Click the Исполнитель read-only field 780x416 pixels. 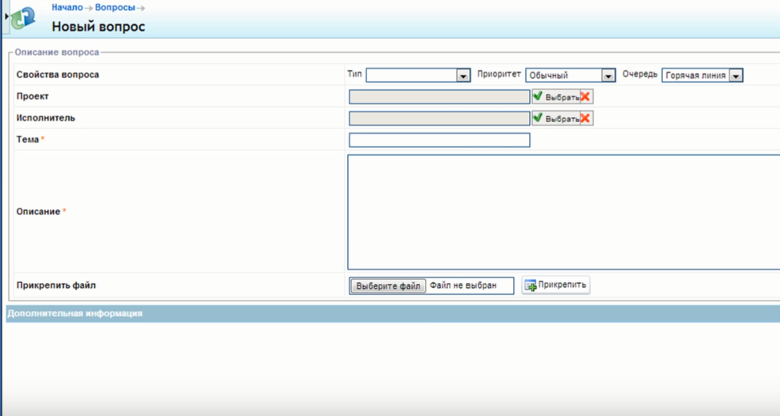pyautogui.click(x=439, y=118)
